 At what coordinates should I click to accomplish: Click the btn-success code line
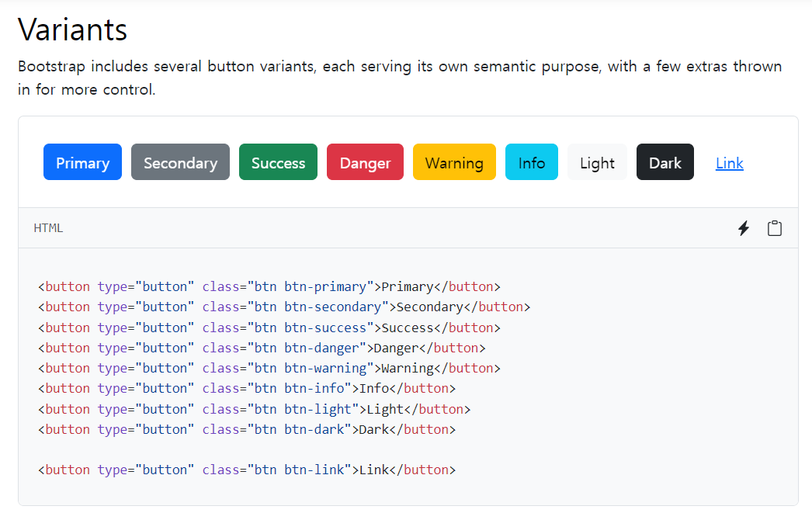(x=269, y=328)
